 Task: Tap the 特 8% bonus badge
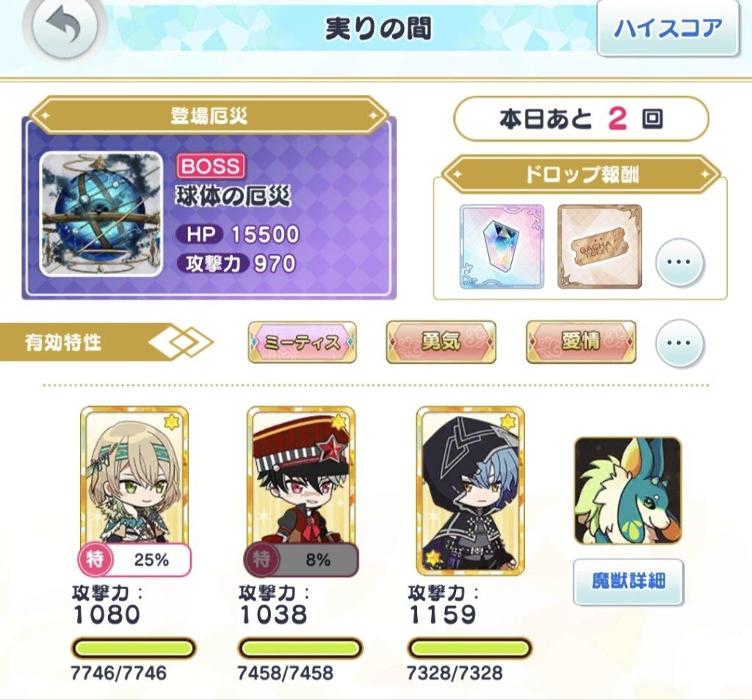[300, 560]
